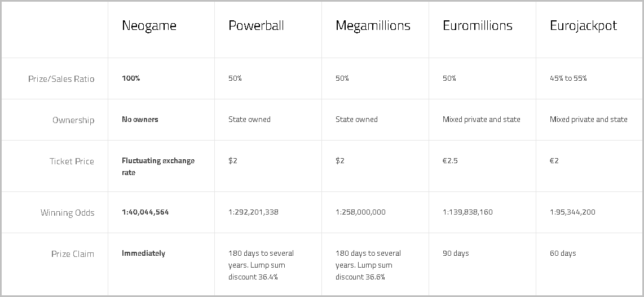Select the "No owners" cell

click(140, 119)
